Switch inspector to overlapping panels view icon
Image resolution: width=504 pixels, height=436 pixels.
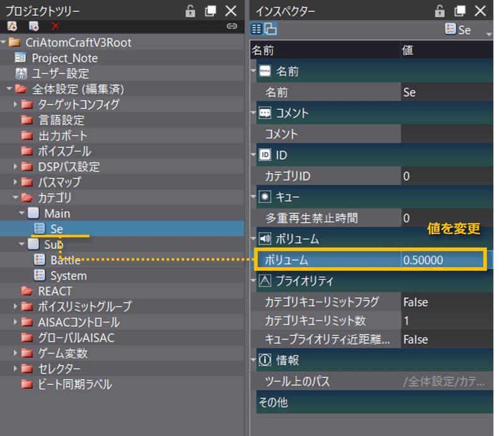(x=271, y=29)
